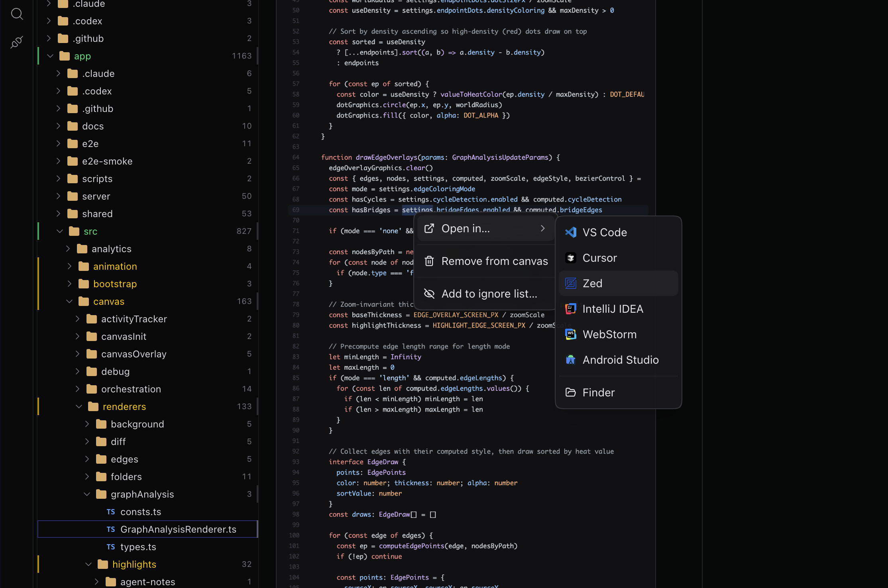Screen dimensions: 888x588
Task: Click the Zed editor icon
Action: click(571, 283)
